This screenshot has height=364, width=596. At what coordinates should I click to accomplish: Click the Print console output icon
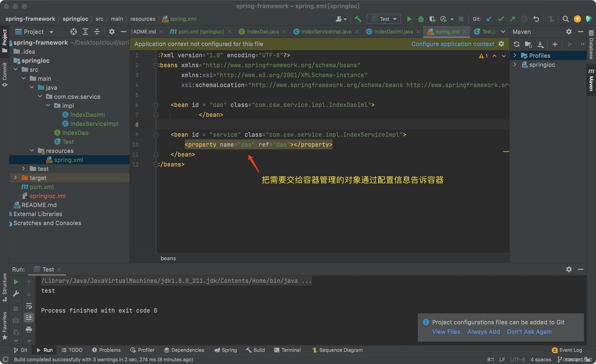pyautogui.click(x=29, y=329)
